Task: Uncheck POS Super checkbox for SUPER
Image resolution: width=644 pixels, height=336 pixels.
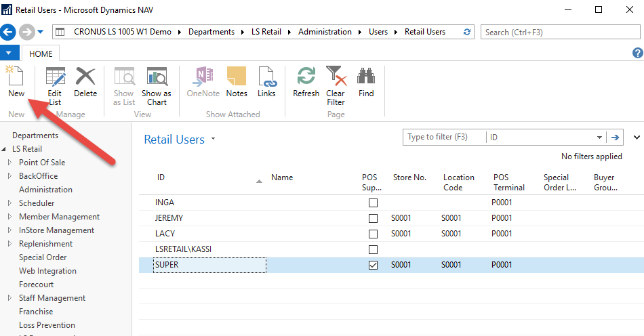Action: pos(373,266)
